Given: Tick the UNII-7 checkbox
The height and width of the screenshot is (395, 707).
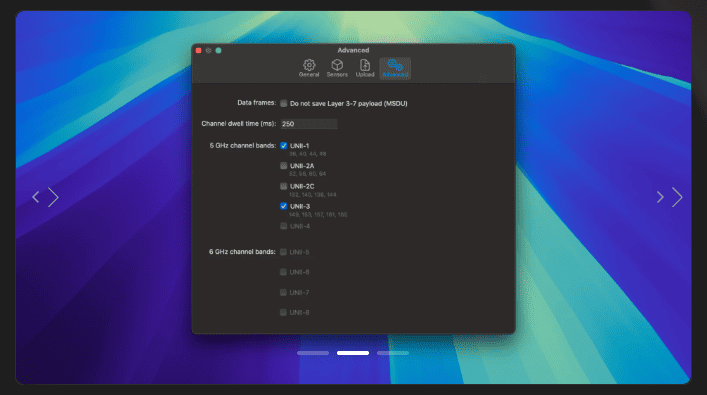Looking at the screenshot, I should tap(283, 292).
